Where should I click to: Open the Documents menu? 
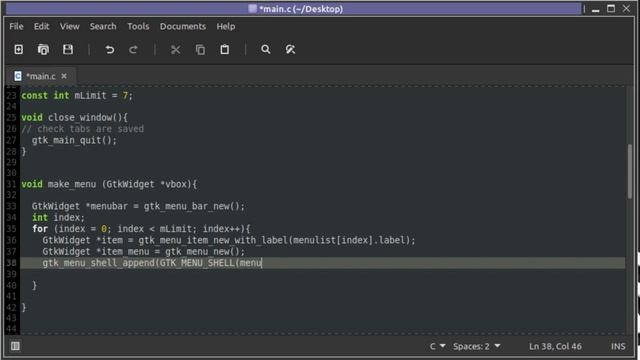click(182, 27)
